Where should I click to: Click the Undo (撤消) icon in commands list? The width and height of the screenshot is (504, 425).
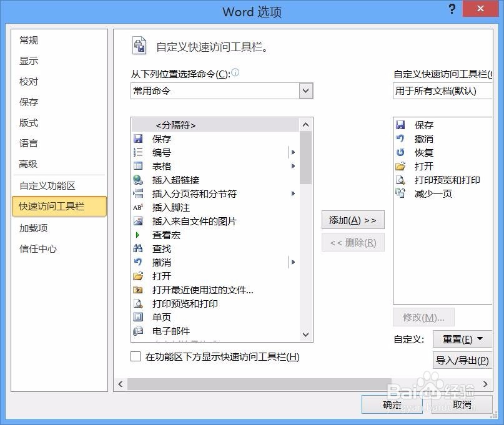pos(138,262)
